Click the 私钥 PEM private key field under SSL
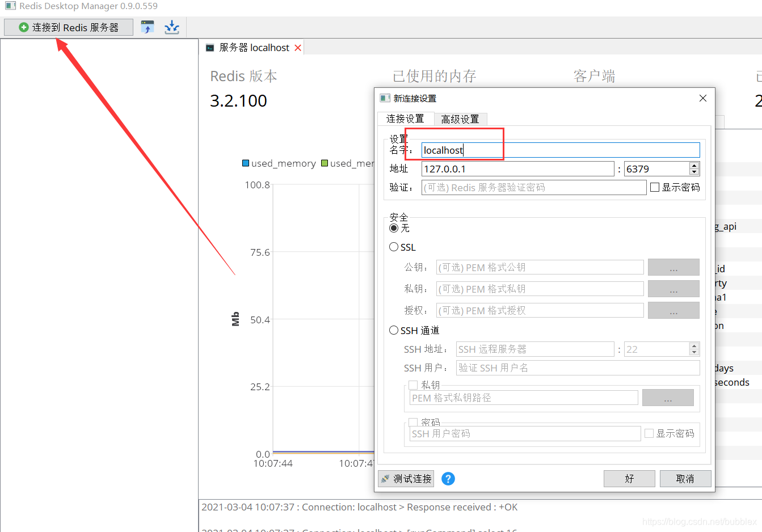The image size is (762, 532). [x=540, y=289]
